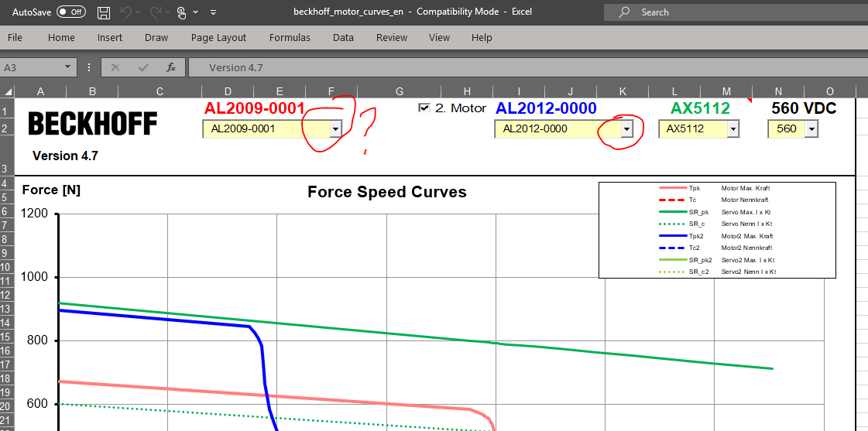The height and width of the screenshot is (431, 868).
Task: Click the 1200 axis value label
Action: click(x=34, y=213)
